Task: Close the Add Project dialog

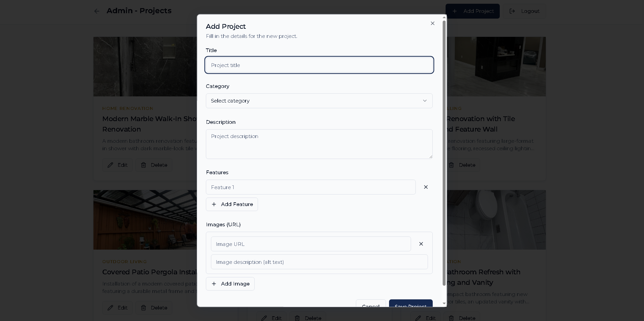Action: tap(432, 23)
